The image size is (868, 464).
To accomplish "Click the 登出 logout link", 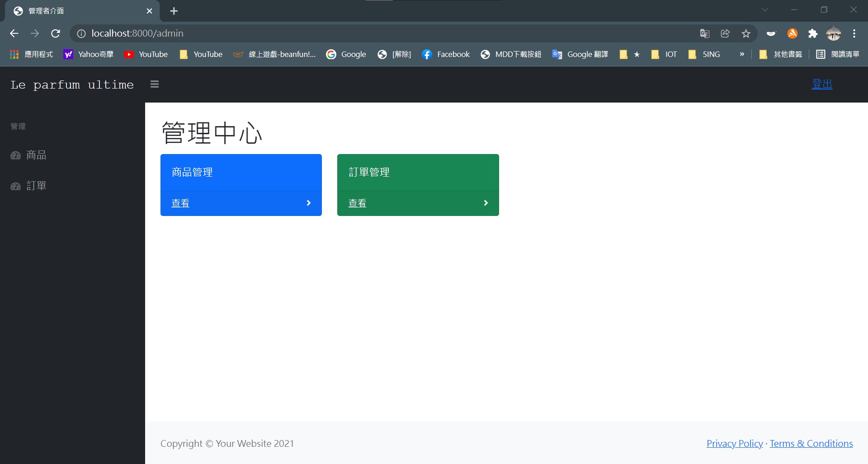I will point(822,84).
